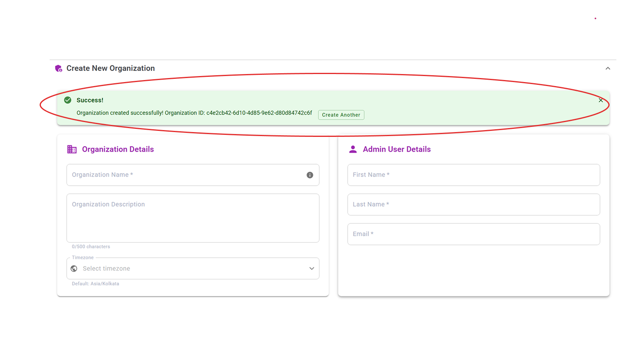This screenshot has width=644, height=341.
Task: Click the Organization Details building icon
Action: click(x=72, y=149)
